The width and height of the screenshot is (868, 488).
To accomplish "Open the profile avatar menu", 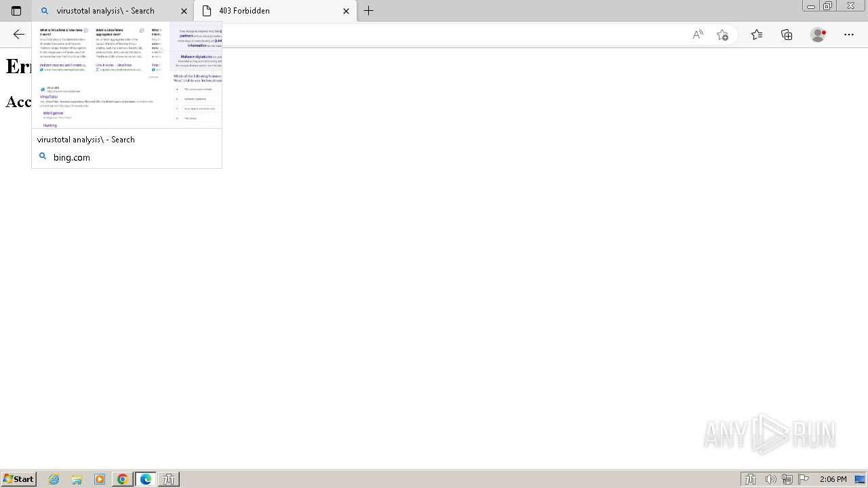I will click(x=818, y=35).
